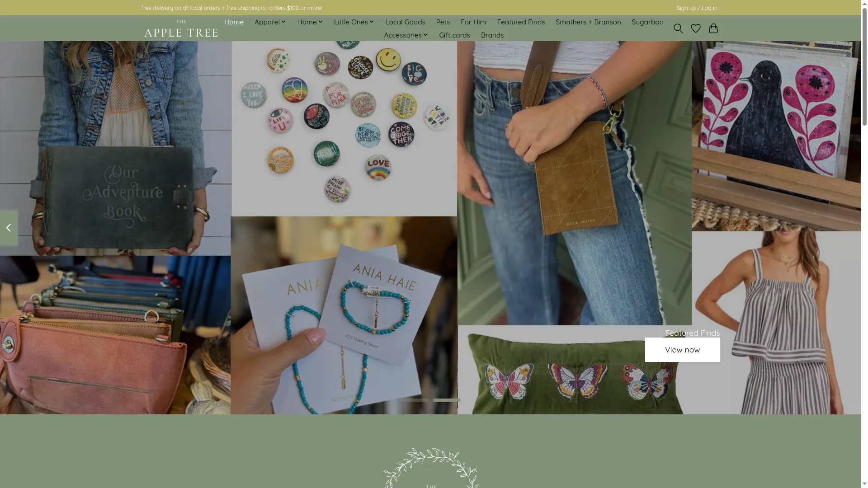Select the second slide indicator bar
Image resolution: width=868 pixels, height=488 pixels.
tap(447, 400)
